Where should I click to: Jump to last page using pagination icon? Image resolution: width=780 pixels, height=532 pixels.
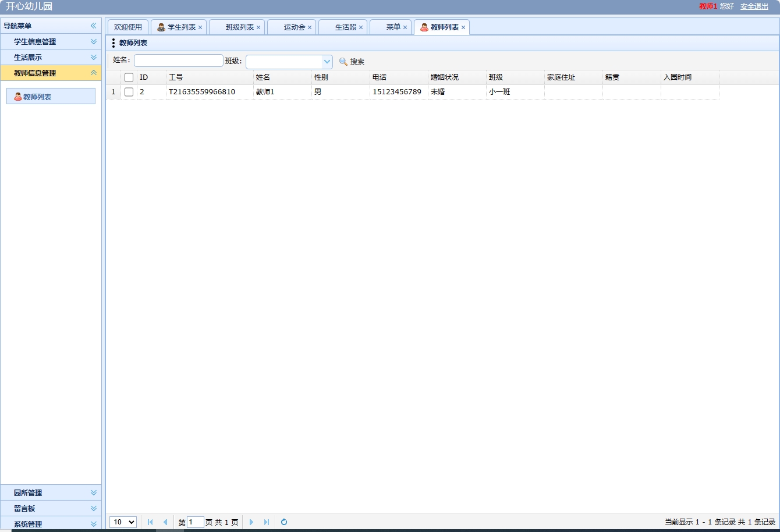[x=267, y=522]
